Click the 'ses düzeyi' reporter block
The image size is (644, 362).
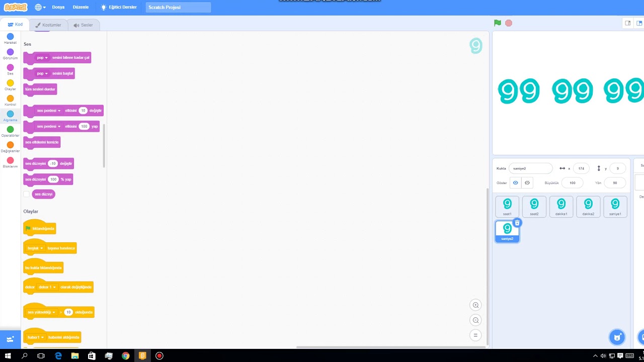(x=43, y=194)
